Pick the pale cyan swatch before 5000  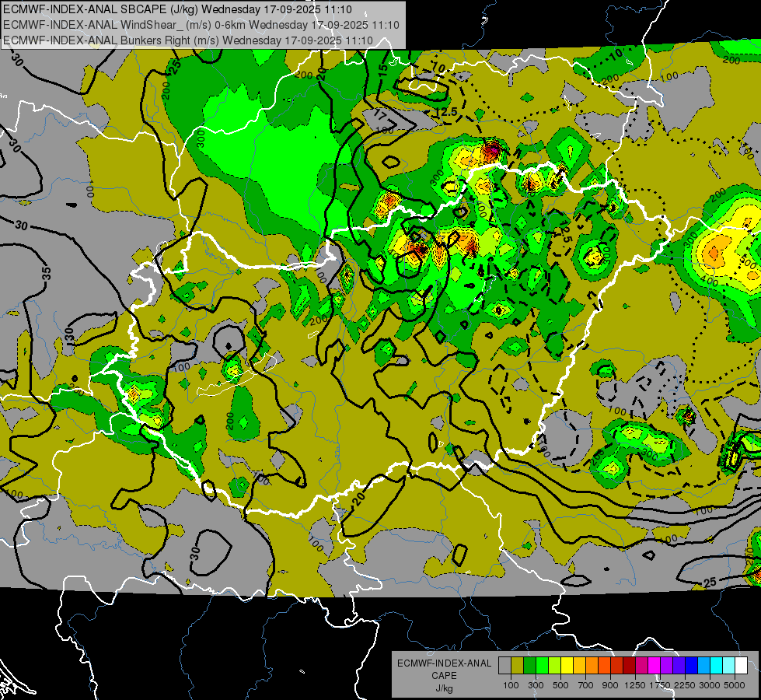(x=729, y=665)
